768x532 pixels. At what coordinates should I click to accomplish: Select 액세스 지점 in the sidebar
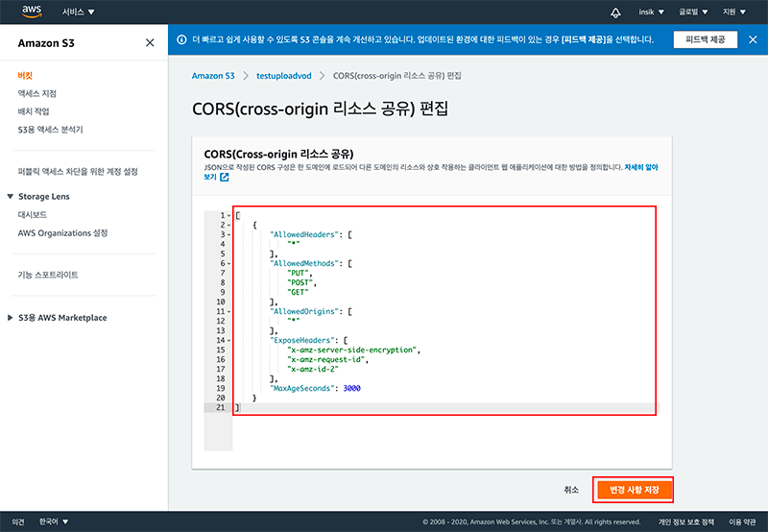[37, 93]
